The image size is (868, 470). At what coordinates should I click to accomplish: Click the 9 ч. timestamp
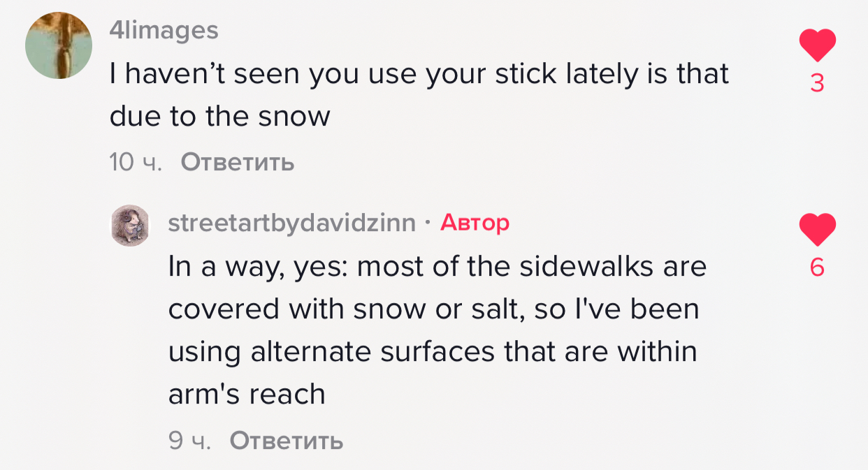pos(189,441)
